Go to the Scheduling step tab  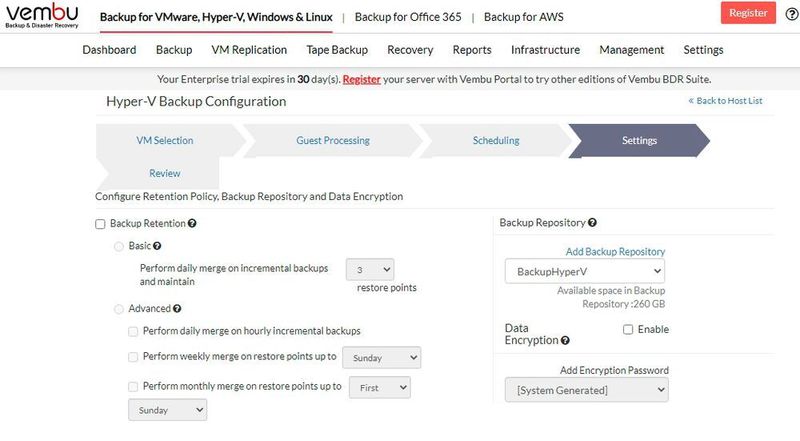[496, 141]
